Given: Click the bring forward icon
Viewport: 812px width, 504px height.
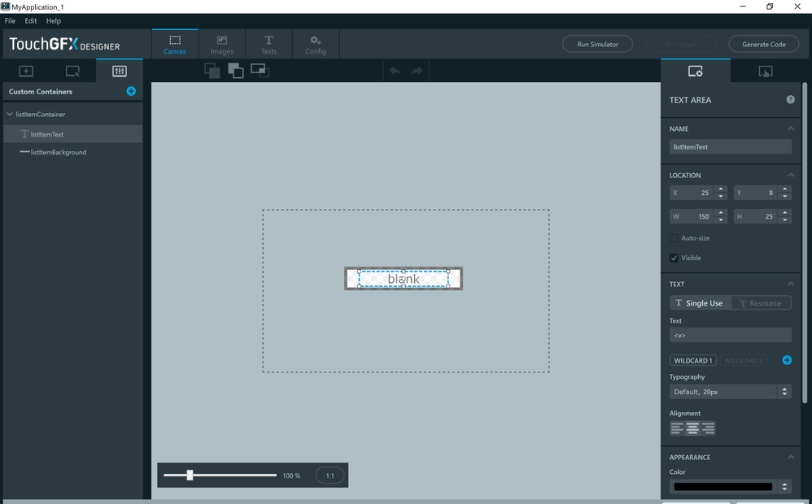Looking at the screenshot, I should 236,71.
